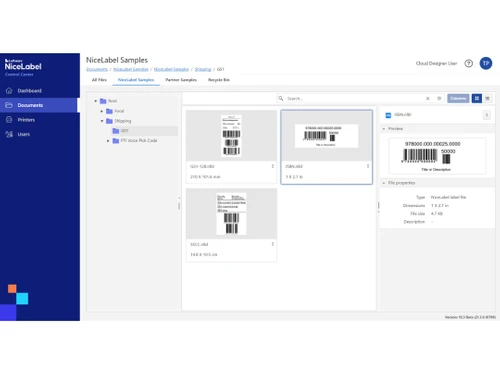Screen dimensions: 500x375
Task: Collapse the File properties section
Action: pyautogui.click(x=384, y=183)
